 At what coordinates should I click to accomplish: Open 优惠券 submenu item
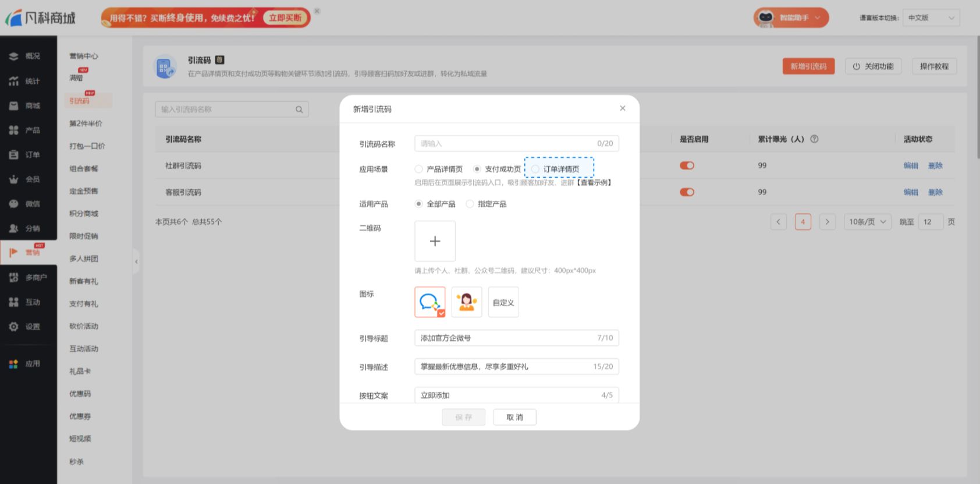point(80,416)
